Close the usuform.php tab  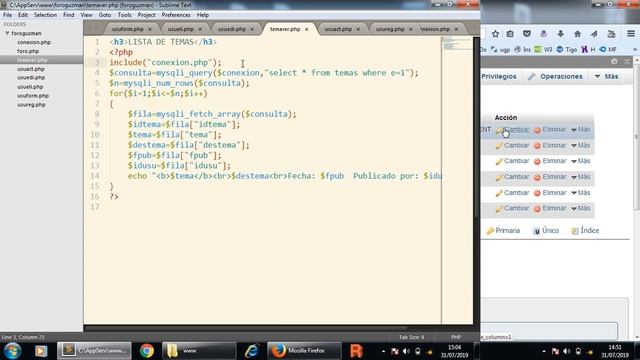tap(150, 29)
